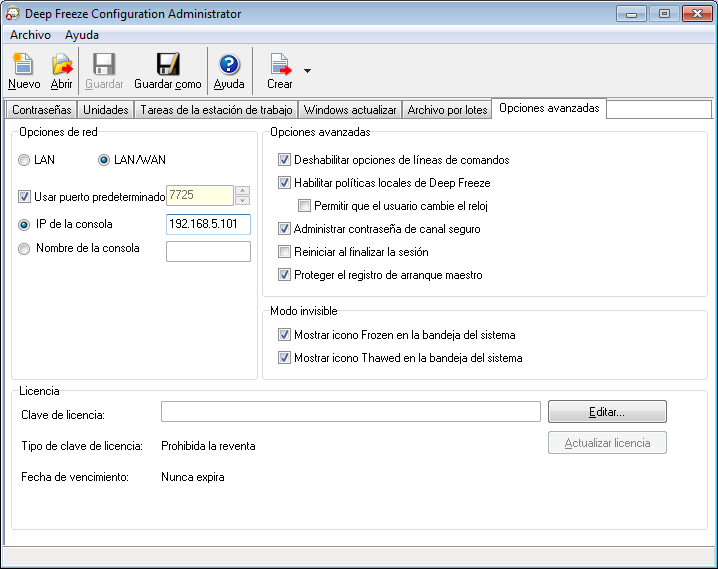718x569 pixels.
Task: Toggle Habilitar políticas locales de Deep Freeze
Action: coord(284,183)
